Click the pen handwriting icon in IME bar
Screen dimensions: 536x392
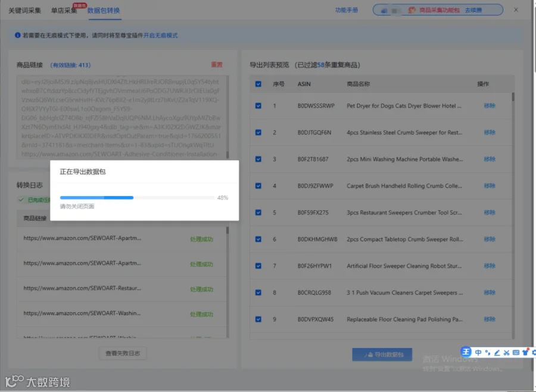[x=497, y=352]
